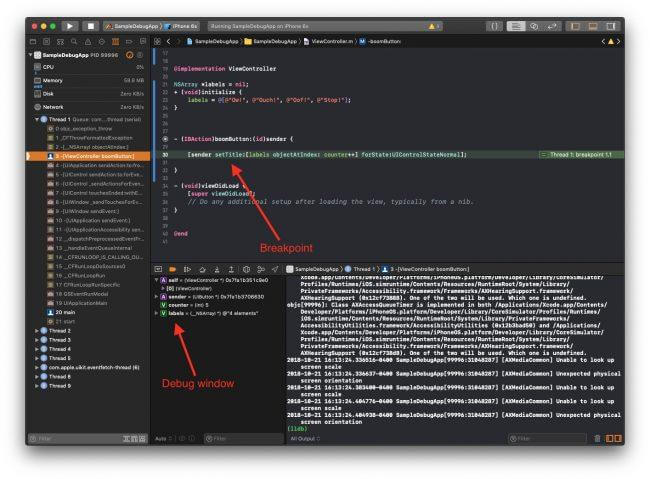The height and width of the screenshot is (479, 650).
Task: Open the SampleDebugApp scheme selector
Action: [x=133, y=26]
